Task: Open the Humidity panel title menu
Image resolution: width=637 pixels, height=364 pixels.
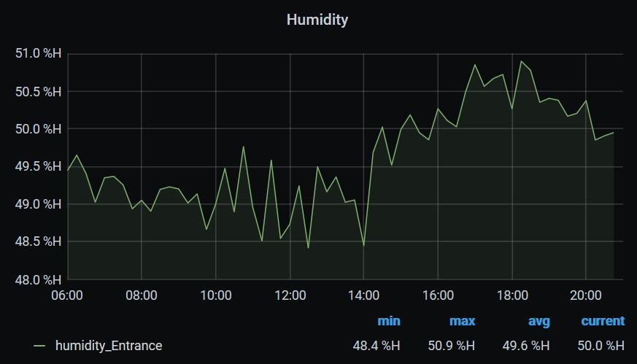Action: pyautogui.click(x=317, y=20)
